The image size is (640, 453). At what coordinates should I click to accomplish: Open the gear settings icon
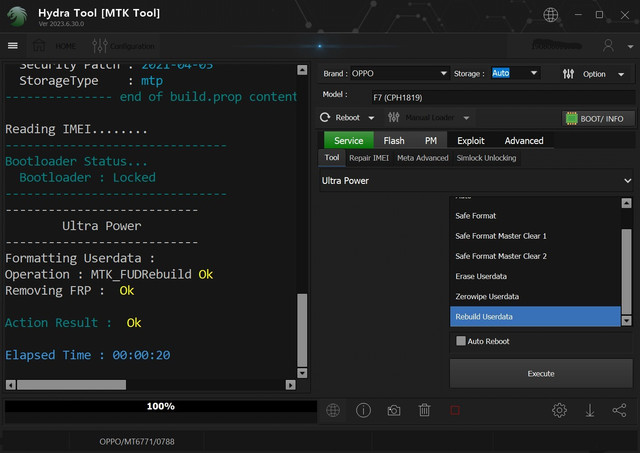coord(559,410)
